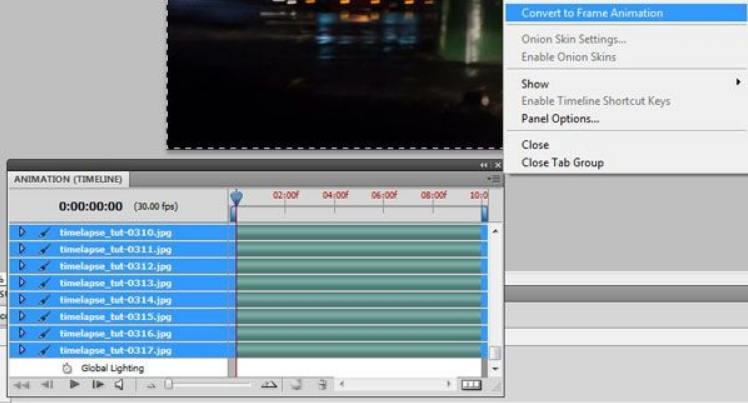
Task: Click the delete keyframes icon
Action: [x=323, y=384]
